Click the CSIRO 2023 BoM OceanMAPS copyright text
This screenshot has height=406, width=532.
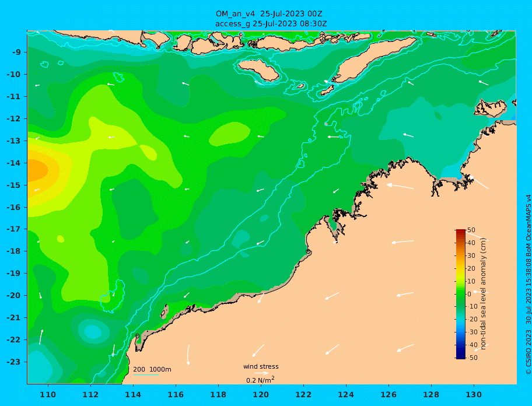(x=528, y=285)
